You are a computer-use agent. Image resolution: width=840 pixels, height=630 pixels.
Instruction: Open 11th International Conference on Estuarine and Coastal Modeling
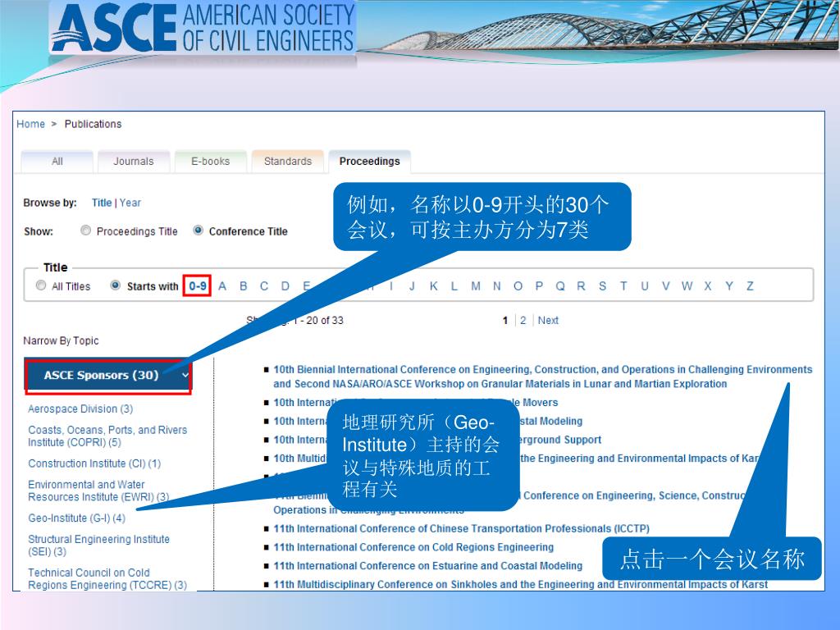(x=427, y=566)
